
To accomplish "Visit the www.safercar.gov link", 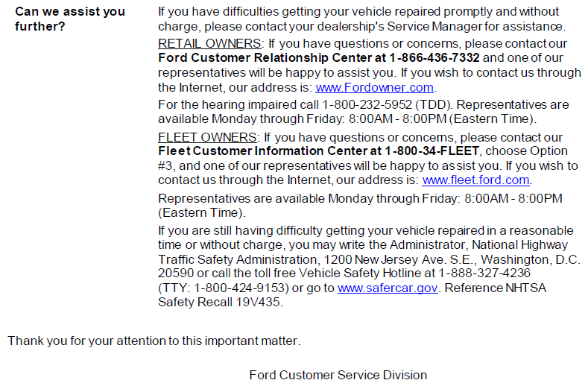I will pos(388,288).
